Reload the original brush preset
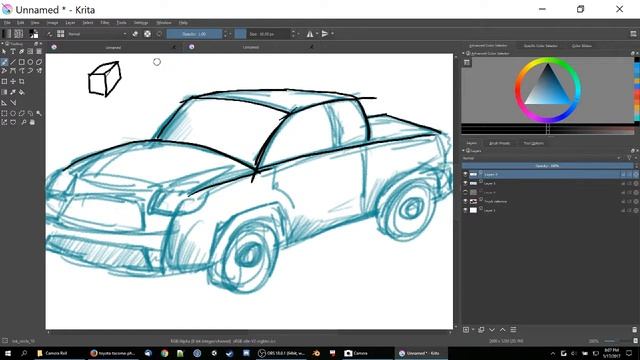 click(x=159, y=34)
